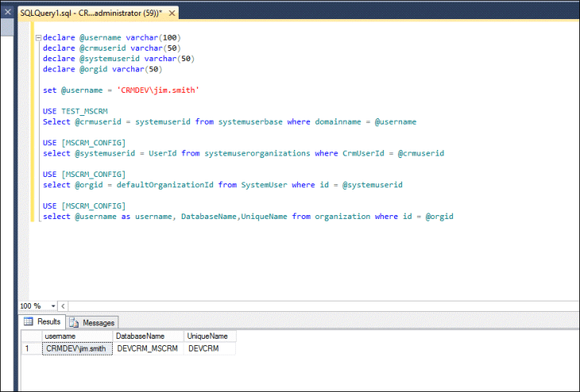Click the DEVCRM_MSCRM result cell
580x392 pixels.
point(148,348)
